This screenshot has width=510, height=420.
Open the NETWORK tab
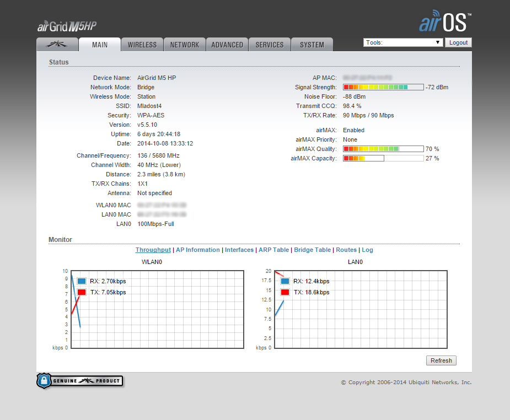point(184,45)
